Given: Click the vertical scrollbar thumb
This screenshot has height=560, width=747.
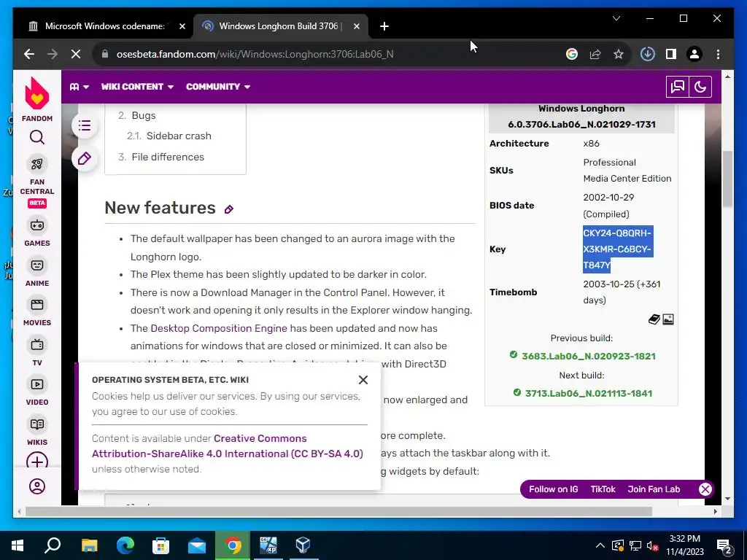Looking at the screenshot, I should [x=727, y=179].
